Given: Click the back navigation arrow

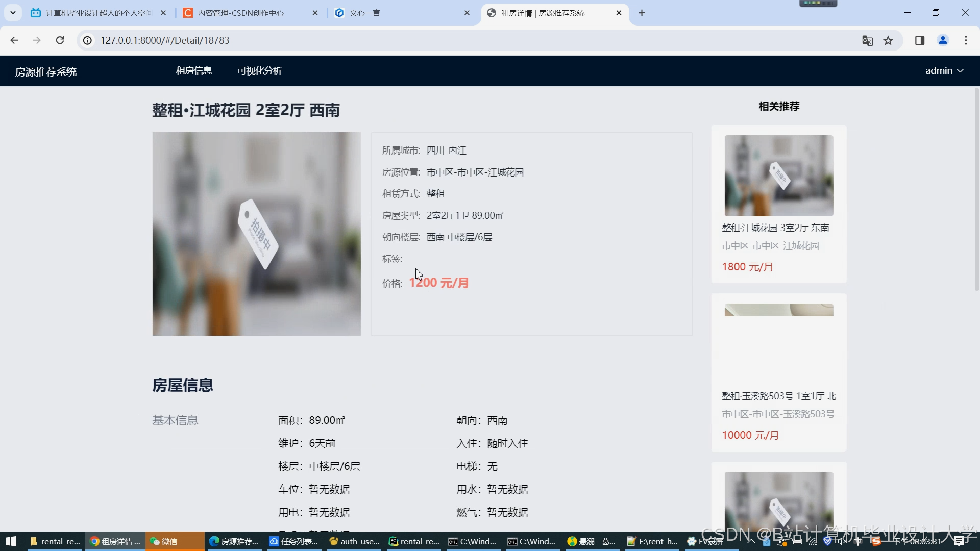Looking at the screenshot, I should coord(14,40).
